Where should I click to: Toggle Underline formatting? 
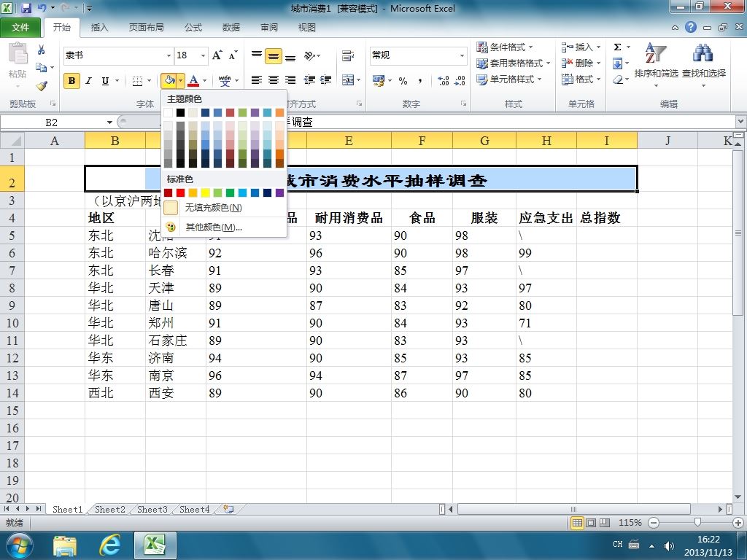(105, 80)
